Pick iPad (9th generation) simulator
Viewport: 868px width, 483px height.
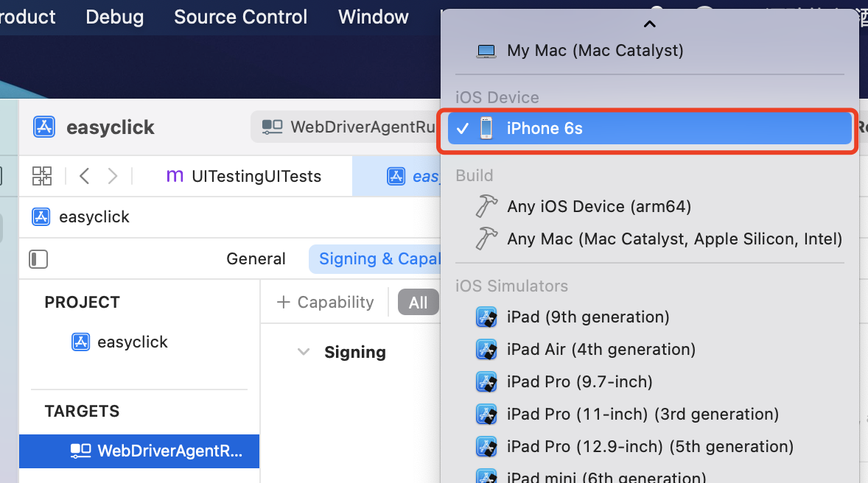coord(650,317)
